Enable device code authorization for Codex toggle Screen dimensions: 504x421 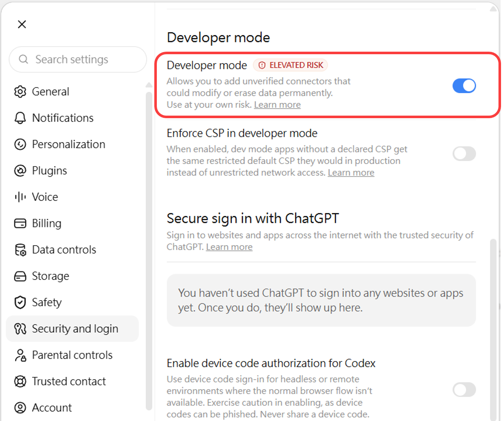pos(464,390)
